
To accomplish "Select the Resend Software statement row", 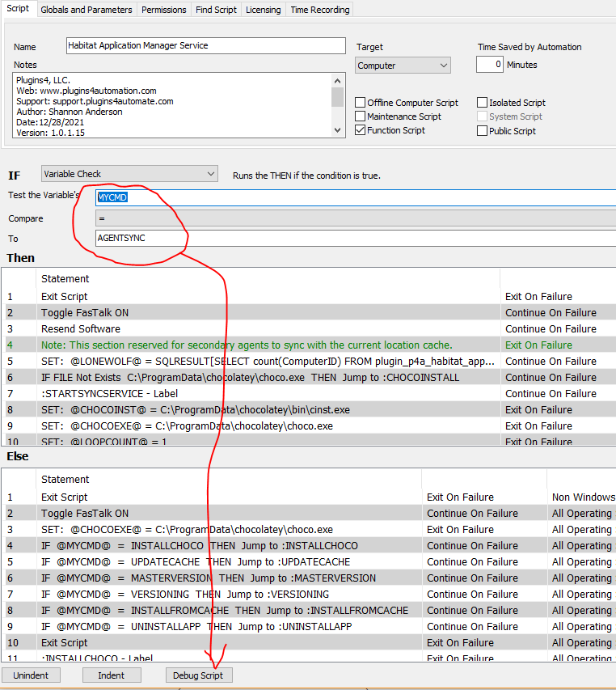I will coord(81,329).
